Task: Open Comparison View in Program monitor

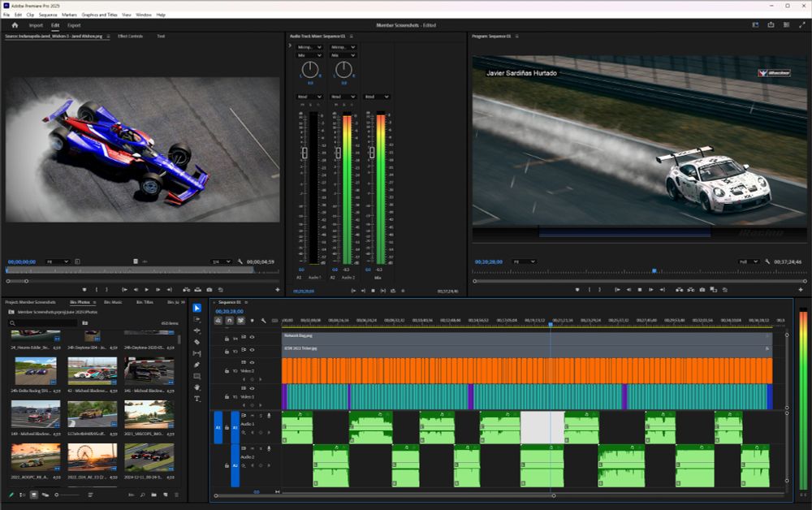Action: tap(714, 290)
